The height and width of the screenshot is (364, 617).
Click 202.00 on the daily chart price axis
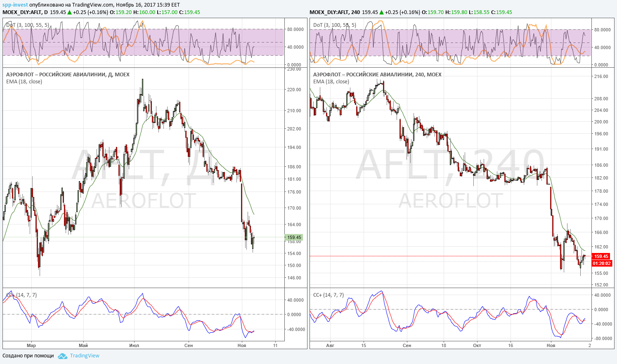[294, 129]
